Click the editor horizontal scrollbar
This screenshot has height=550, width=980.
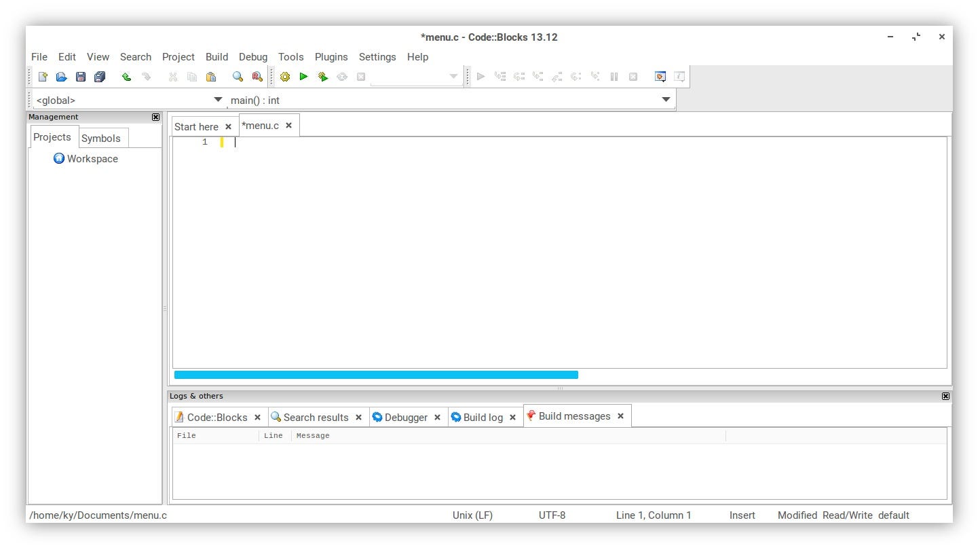pyautogui.click(x=376, y=375)
